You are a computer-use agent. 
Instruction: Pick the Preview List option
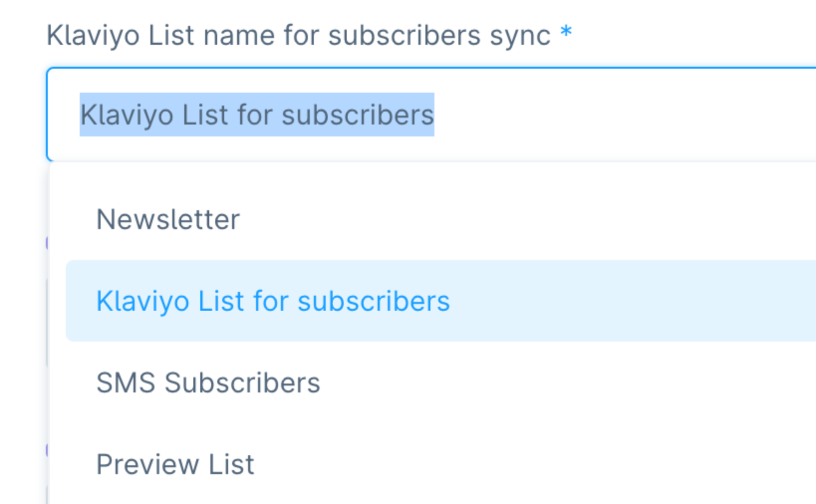[x=175, y=465]
